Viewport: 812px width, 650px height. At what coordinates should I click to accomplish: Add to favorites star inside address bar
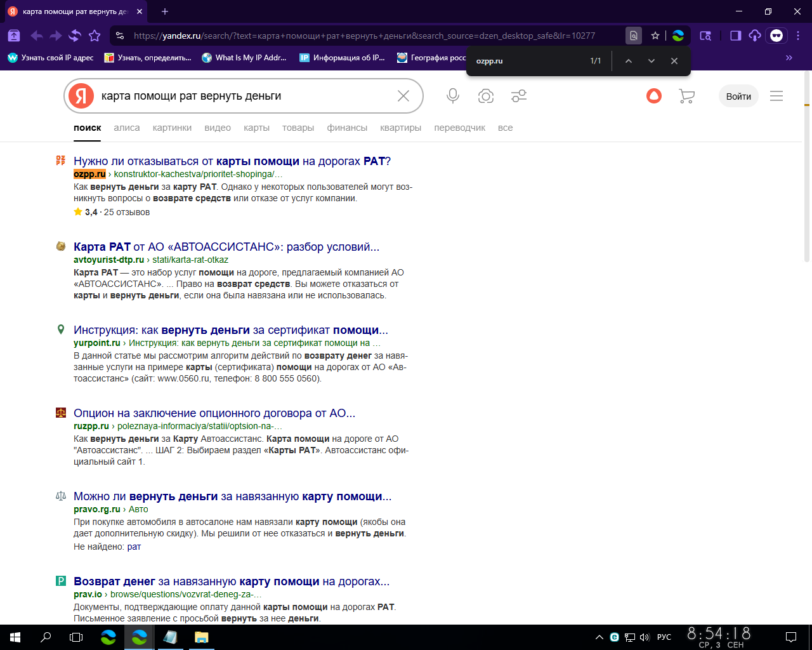coord(655,36)
